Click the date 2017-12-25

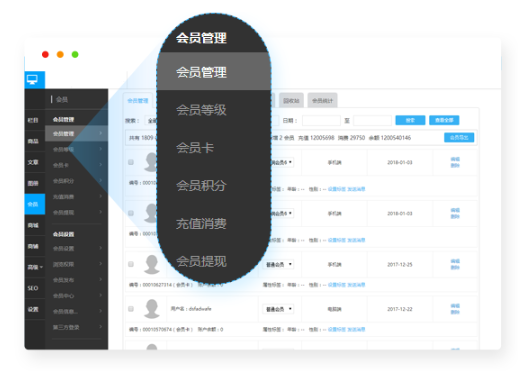[x=400, y=265]
